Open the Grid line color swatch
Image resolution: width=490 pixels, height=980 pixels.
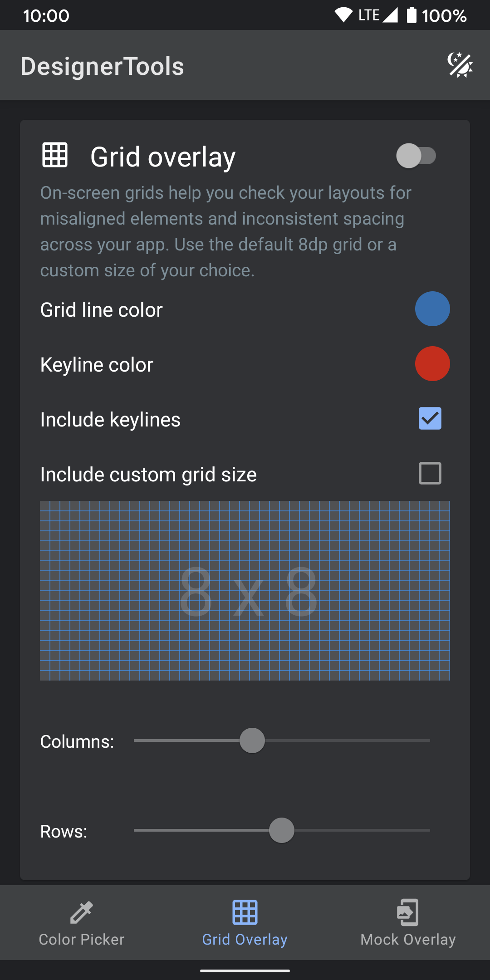432,309
